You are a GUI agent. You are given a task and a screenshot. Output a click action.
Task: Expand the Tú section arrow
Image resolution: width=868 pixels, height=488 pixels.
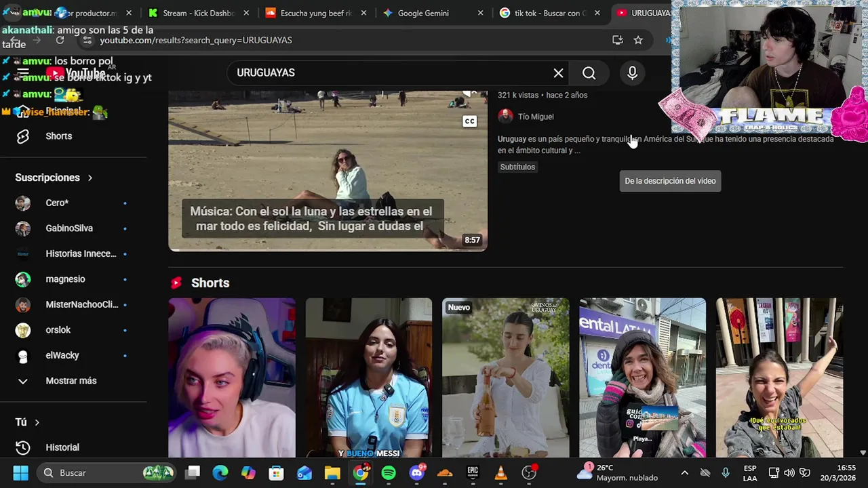point(37,422)
